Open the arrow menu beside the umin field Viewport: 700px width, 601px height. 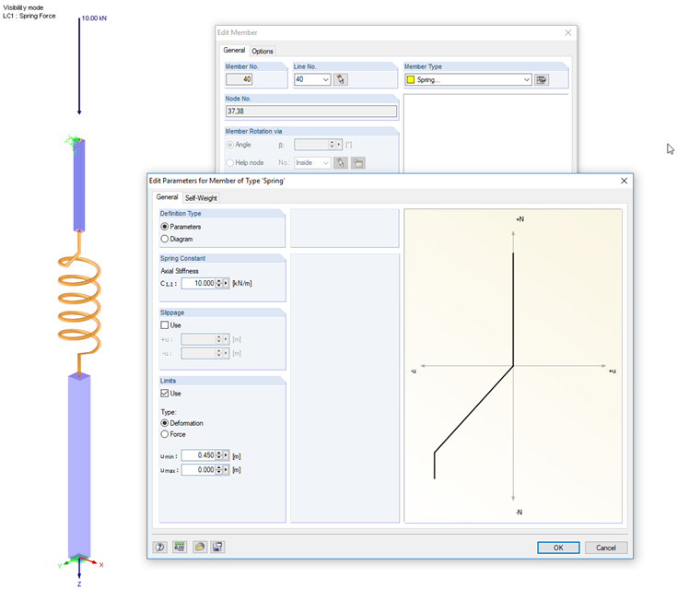pyautogui.click(x=226, y=455)
